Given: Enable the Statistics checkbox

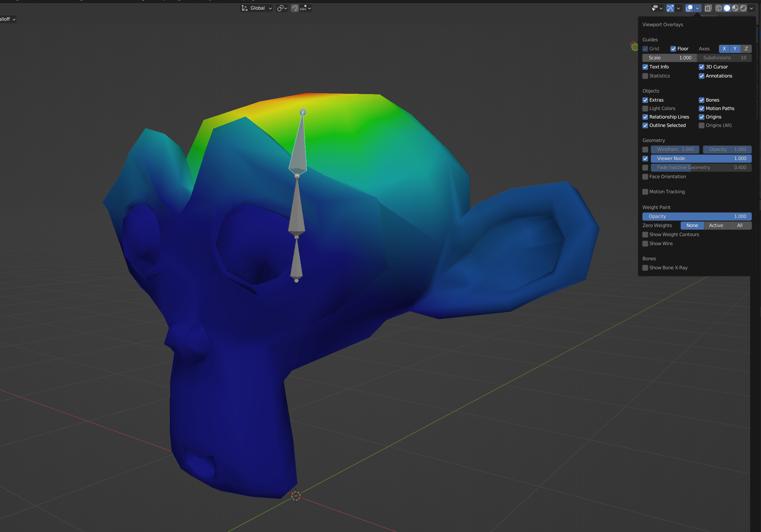Looking at the screenshot, I should pyautogui.click(x=645, y=76).
